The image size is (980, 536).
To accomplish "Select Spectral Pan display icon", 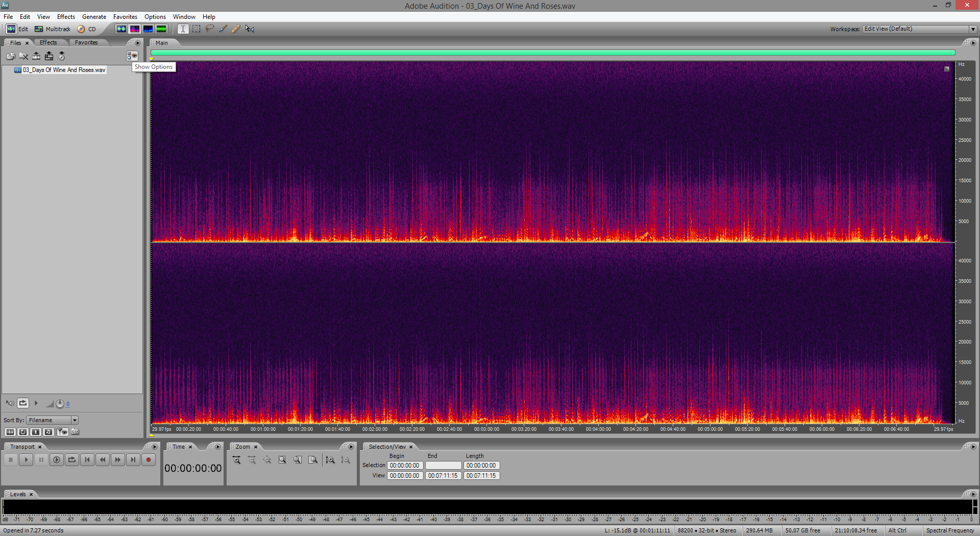I will (148, 29).
